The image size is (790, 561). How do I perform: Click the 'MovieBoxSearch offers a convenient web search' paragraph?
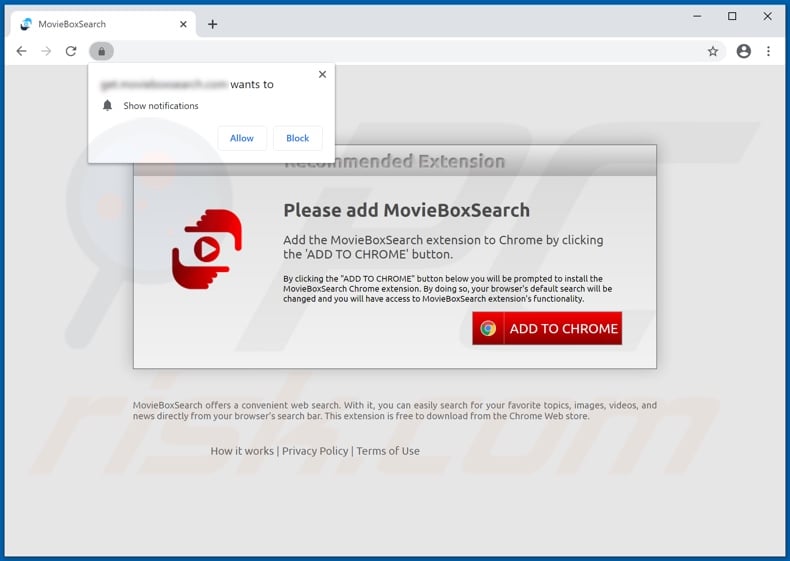pyautogui.click(x=394, y=410)
